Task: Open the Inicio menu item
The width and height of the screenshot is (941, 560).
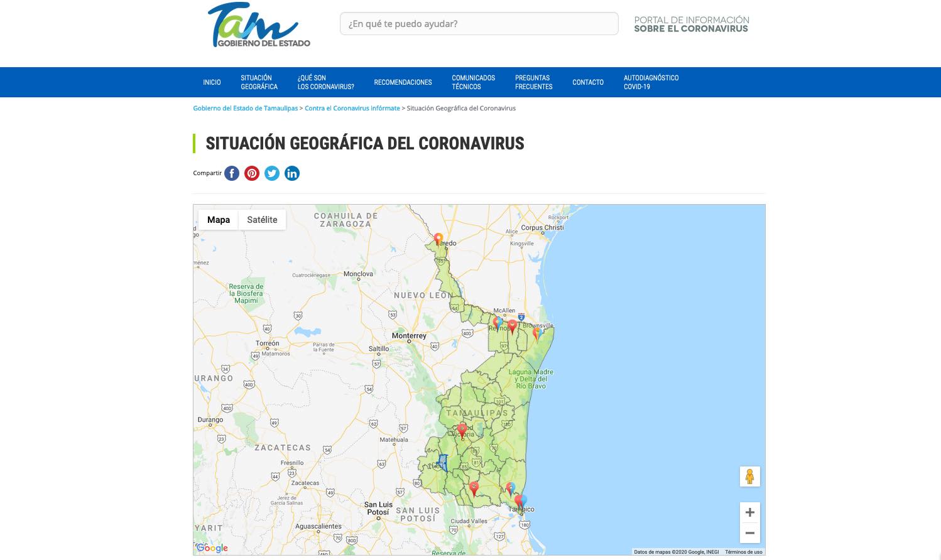Action: pos(212,82)
